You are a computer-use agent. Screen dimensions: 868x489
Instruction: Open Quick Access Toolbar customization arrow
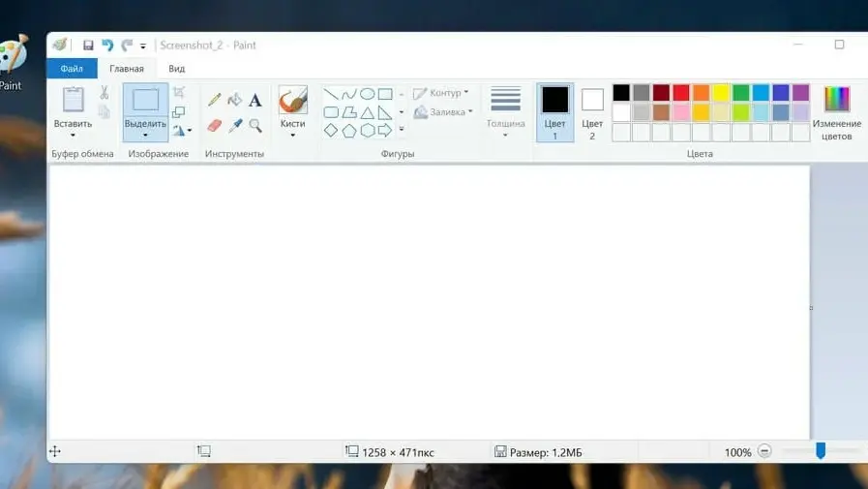[143, 46]
